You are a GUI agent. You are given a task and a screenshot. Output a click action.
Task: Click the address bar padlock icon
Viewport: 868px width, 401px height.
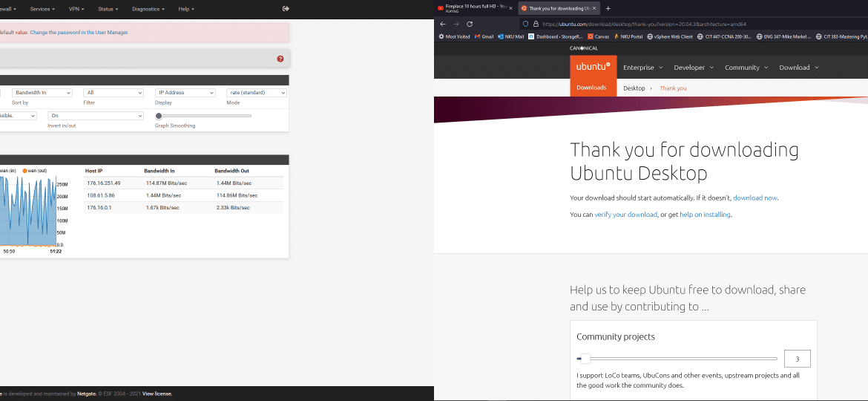[x=536, y=24]
